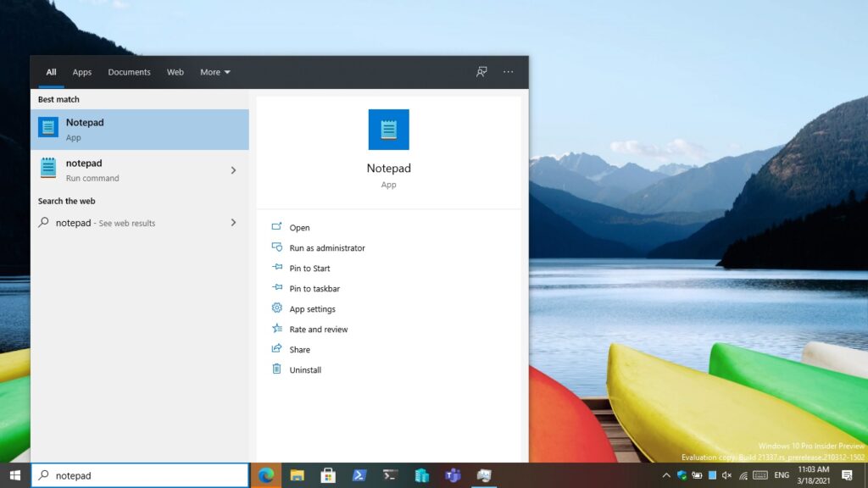The height and width of the screenshot is (488, 868).
Task: Expand the notepad web results entry
Action: (233, 223)
